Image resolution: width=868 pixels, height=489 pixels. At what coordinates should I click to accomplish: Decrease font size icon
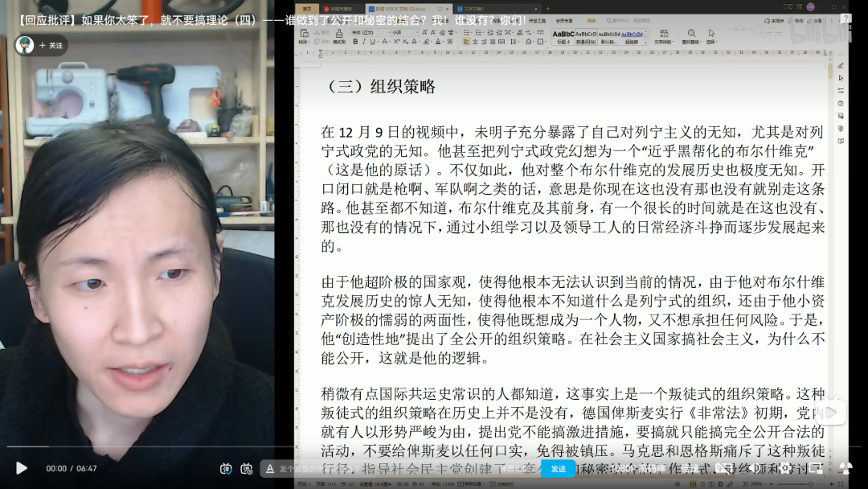click(433, 33)
